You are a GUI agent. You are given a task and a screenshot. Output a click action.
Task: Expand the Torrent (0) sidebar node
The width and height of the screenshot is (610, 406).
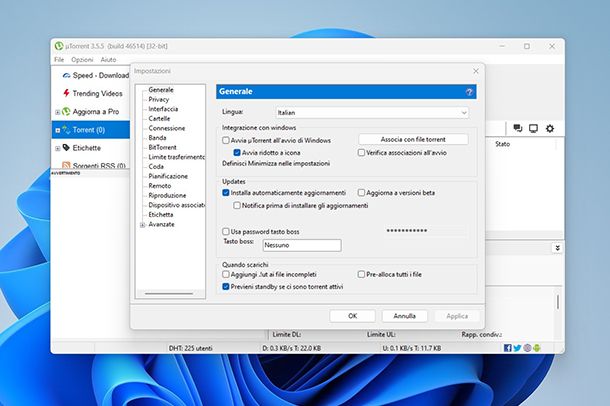(x=58, y=130)
